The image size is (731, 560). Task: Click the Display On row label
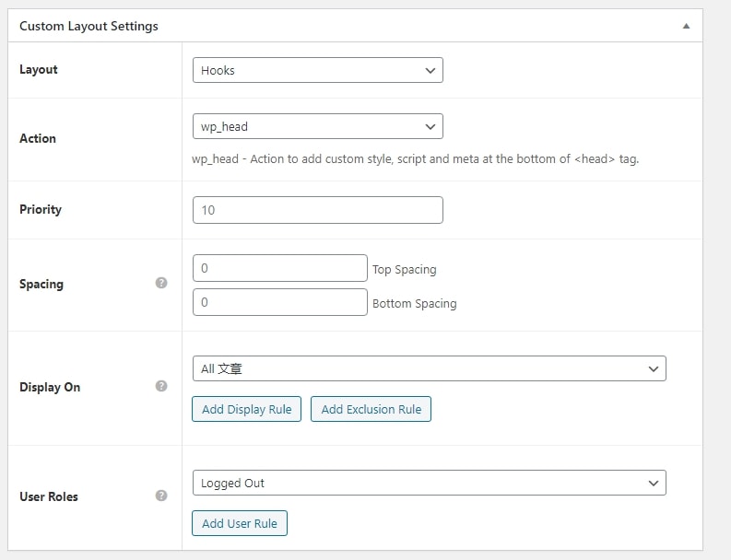(x=50, y=387)
